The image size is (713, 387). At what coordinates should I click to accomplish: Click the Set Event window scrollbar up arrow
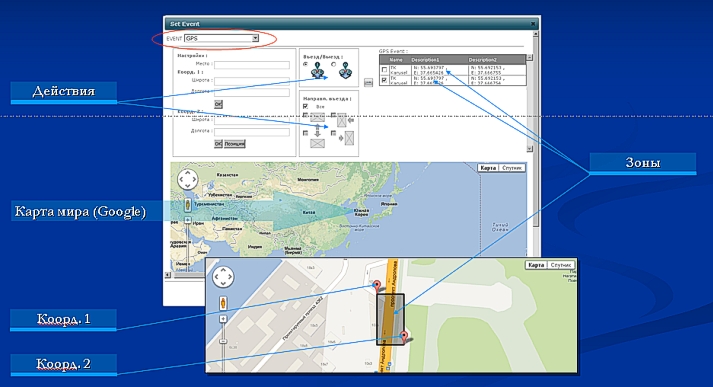[x=536, y=34]
